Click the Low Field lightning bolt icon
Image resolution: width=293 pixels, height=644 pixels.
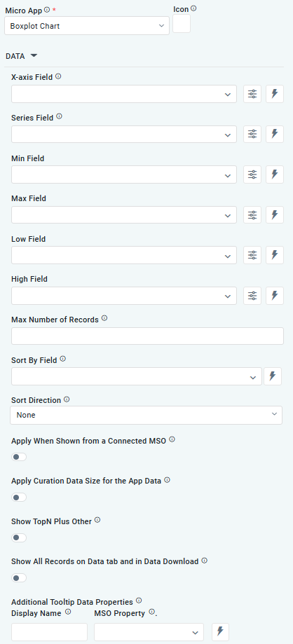coord(275,255)
